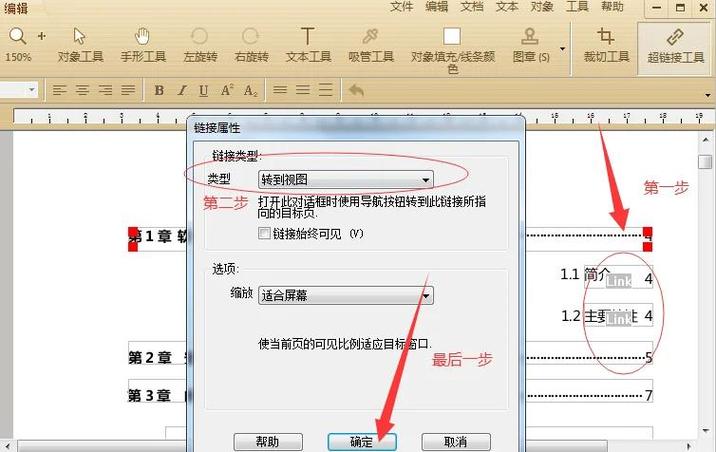Click the Link box beside 1.1 简介

[x=619, y=281]
